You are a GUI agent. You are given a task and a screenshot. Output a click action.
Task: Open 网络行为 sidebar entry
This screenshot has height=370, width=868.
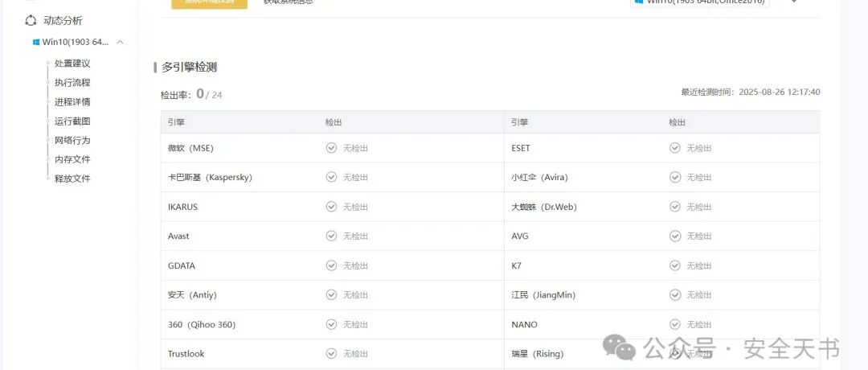click(72, 140)
